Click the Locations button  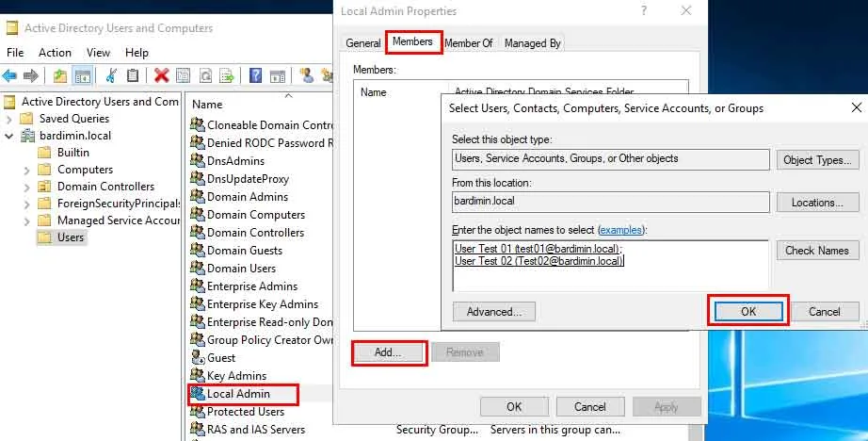(x=817, y=203)
